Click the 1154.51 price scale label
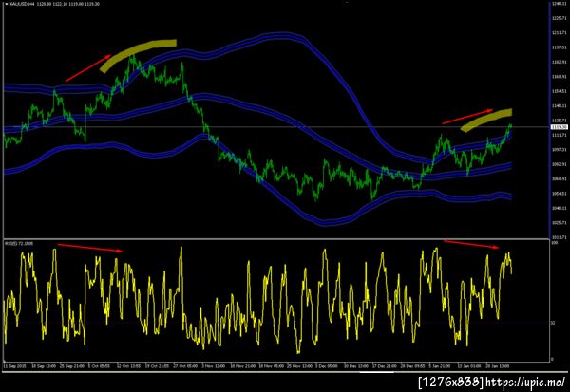Viewport: 570px width, 392px height. 560,91
